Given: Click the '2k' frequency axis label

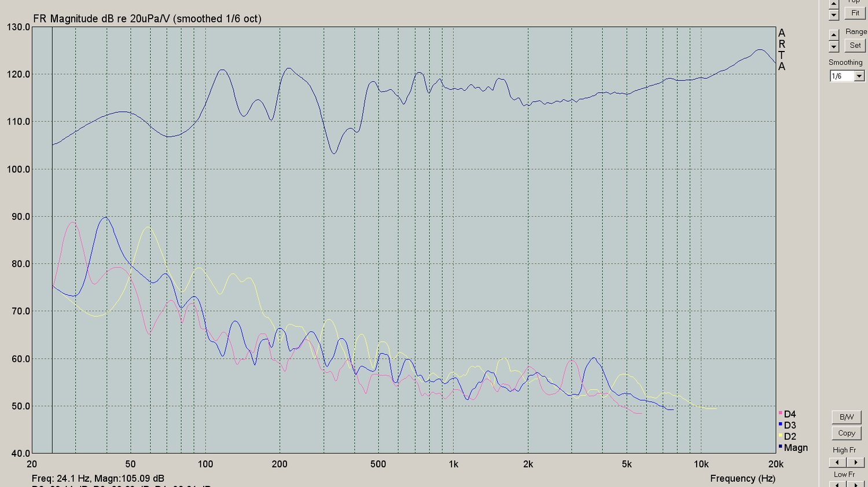Looking at the screenshot, I should [528, 464].
